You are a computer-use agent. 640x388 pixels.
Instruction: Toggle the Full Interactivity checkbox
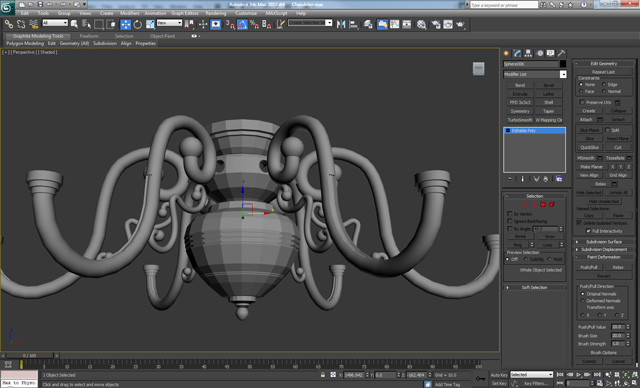(588, 231)
